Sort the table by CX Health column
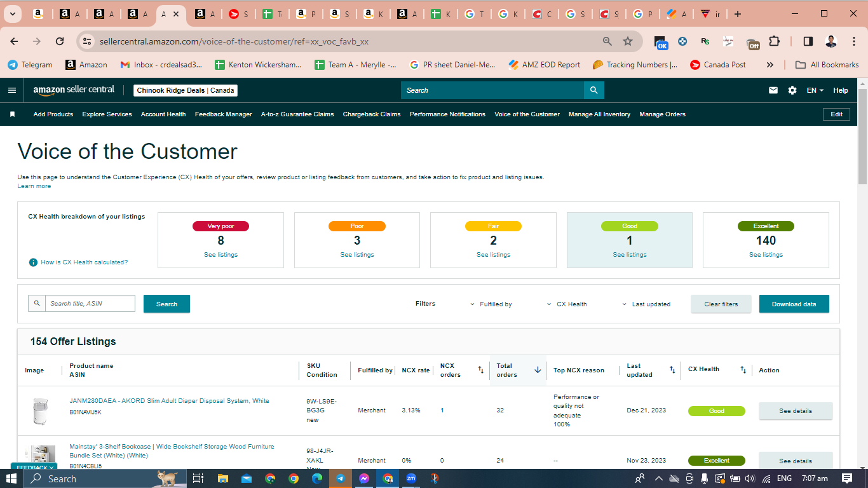Viewport: 868px width, 488px height. (743, 370)
